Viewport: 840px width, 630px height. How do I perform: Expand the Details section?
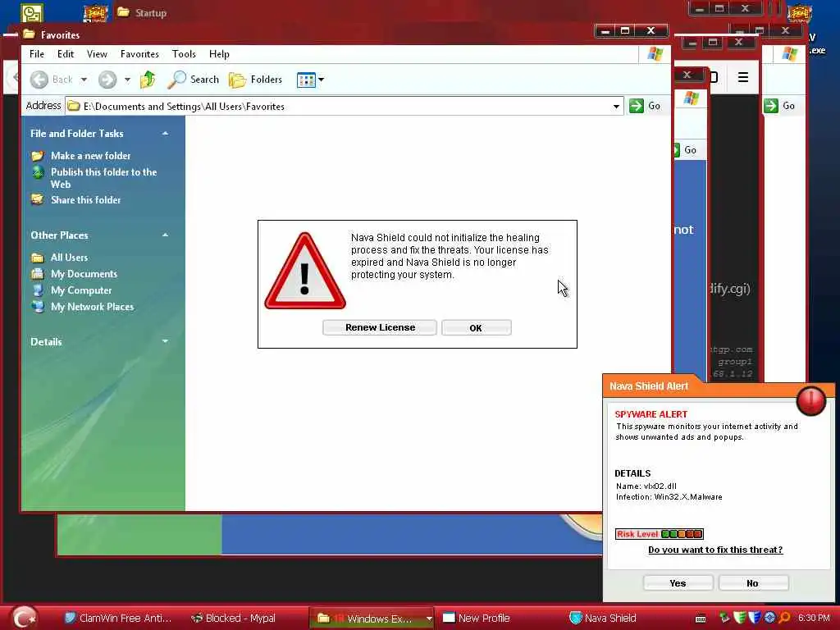click(165, 341)
